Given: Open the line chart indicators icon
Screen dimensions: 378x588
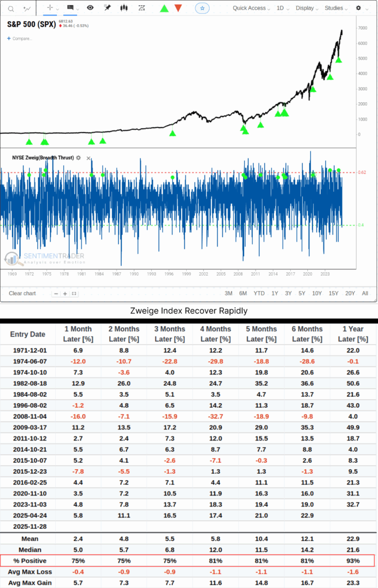Looking at the screenshot, I should pyautogui.click(x=28, y=8).
